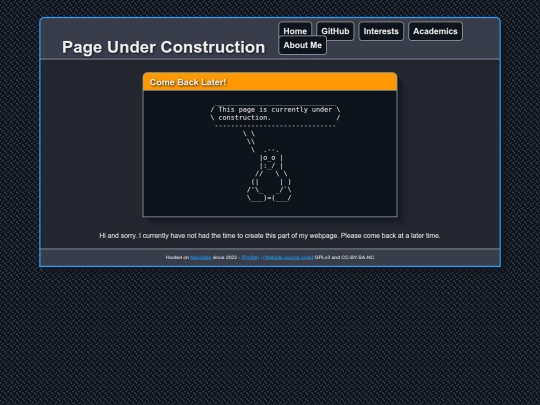Screen dimensions: 540x405
Task: Click the Come Back Later! orange header
Action: [270, 82]
